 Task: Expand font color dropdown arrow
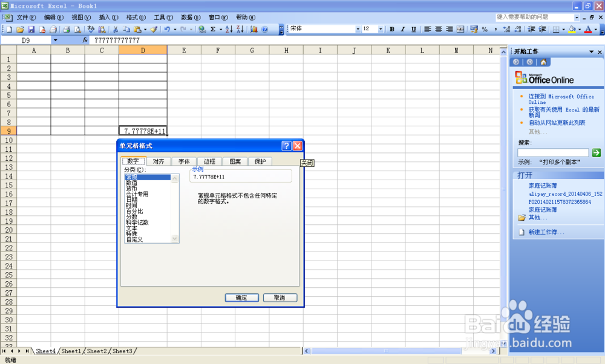click(x=595, y=29)
